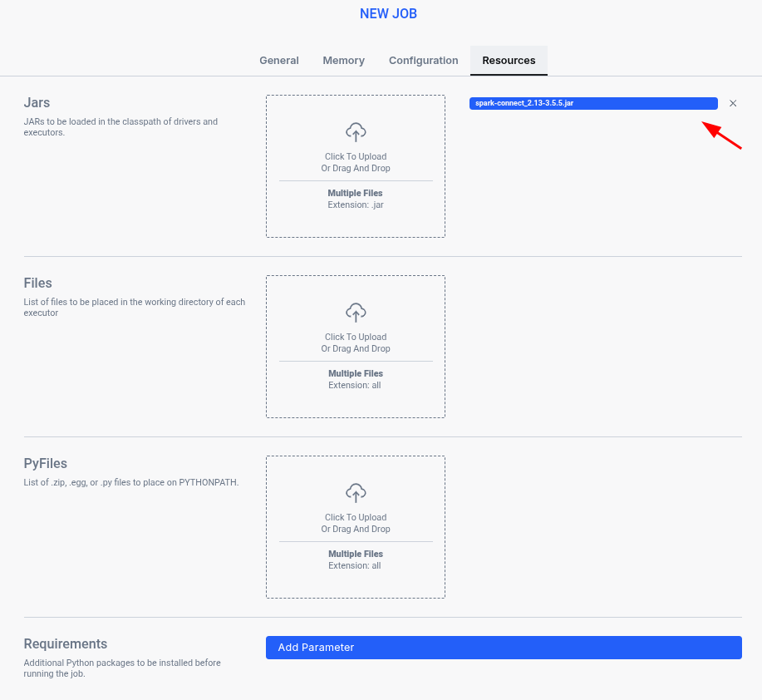The height and width of the screenshot is (700, 762).
Task: Select the Resources tab
Action: [508, 60]
